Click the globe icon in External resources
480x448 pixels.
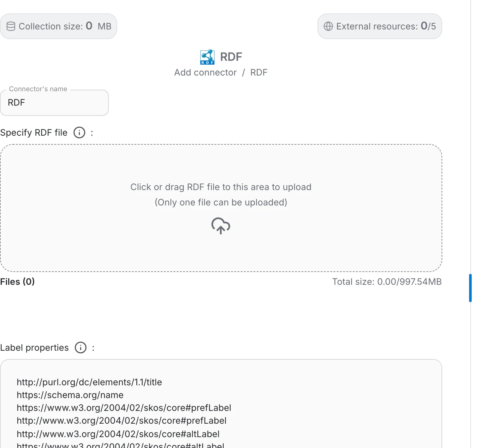328,26
